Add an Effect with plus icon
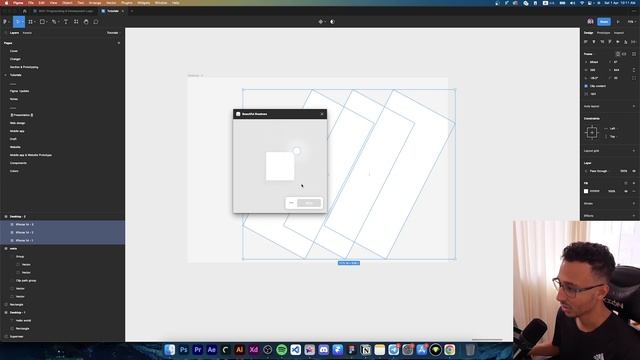 (634, 216)
